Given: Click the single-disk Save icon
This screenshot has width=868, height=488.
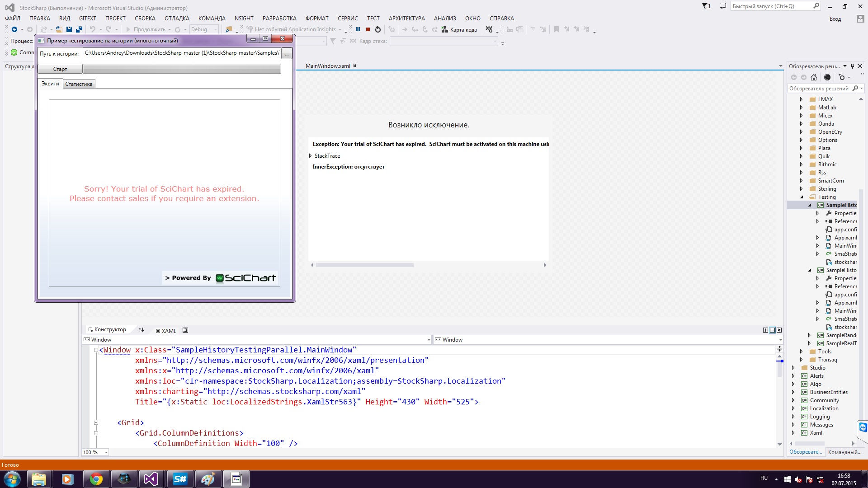Looking at the screenshot, I should click(x=69, y=29).
